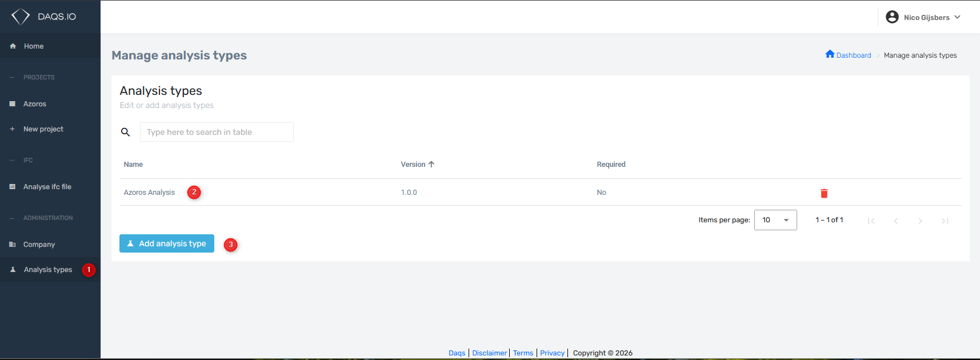Click the search magnifier icon
Screen dimensions: 980x360
(126, 132)
